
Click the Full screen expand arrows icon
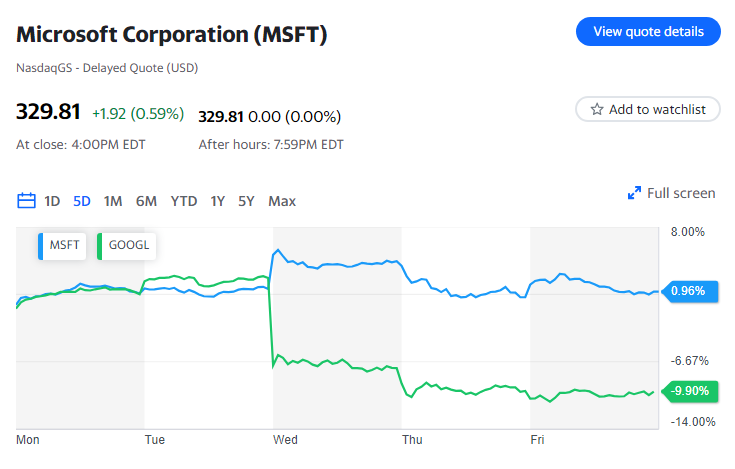click(634, 193)
